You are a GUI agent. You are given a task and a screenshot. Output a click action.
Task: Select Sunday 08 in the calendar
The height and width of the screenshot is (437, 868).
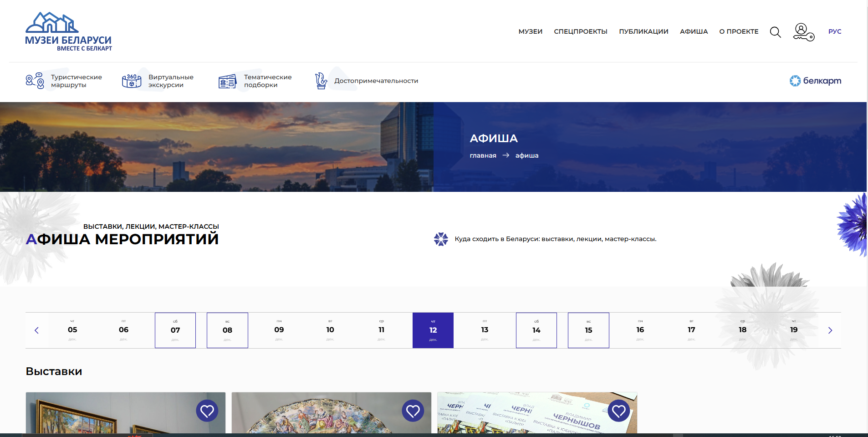tap(227, 330)
